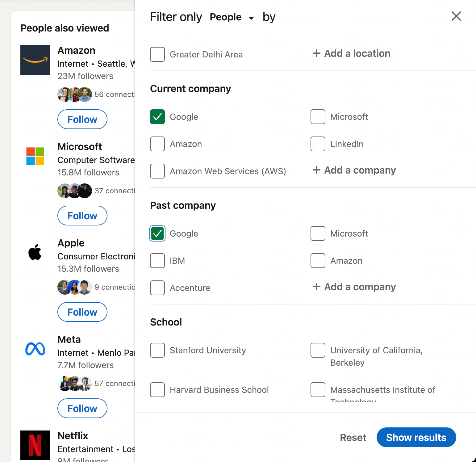Screen dimensions: 476x462
Task: Click the '15.3M followers' text
Action: [88, 269]
